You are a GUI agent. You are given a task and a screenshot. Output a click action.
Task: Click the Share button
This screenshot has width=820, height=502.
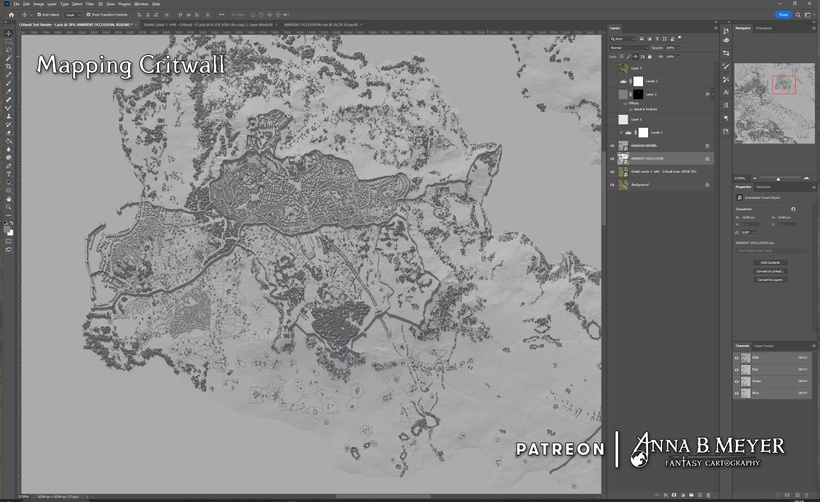(x=782, y=15)
